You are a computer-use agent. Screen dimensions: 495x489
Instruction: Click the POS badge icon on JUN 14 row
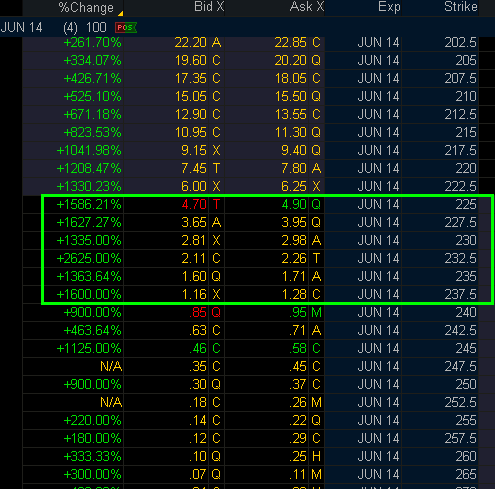(x=126, y=27)
